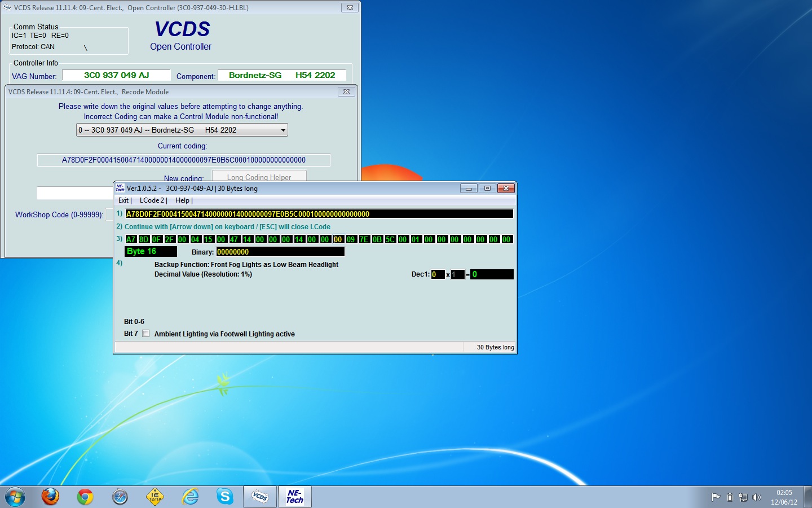The image size is (812, 508).
Task: Click the Dec1 result field showing green 0
Action: coord(492,274)
